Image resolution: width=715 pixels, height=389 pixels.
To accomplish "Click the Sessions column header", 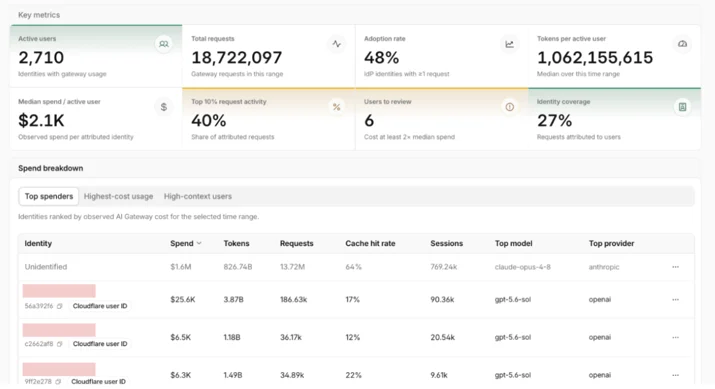I will click(446, 244).
